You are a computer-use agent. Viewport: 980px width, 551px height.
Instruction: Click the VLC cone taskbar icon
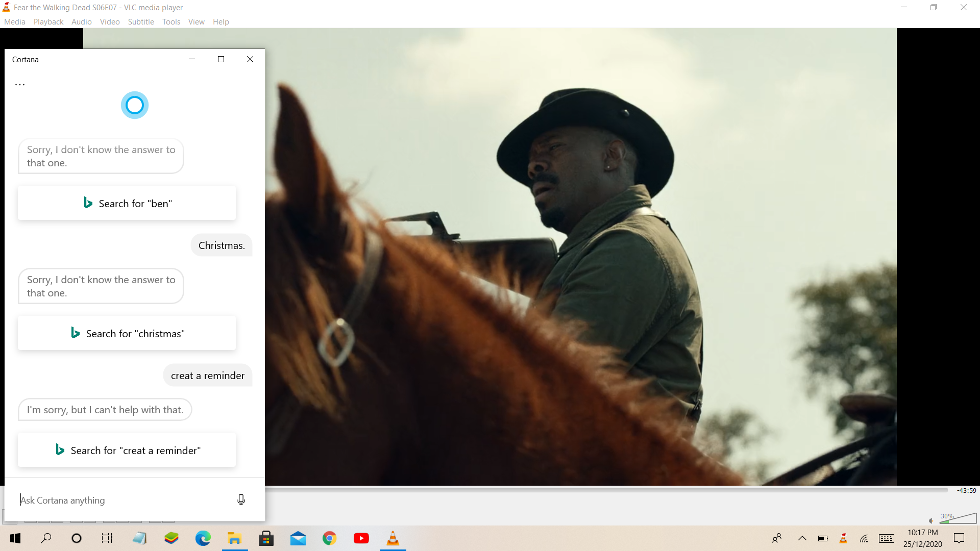[x=393, y=538]
